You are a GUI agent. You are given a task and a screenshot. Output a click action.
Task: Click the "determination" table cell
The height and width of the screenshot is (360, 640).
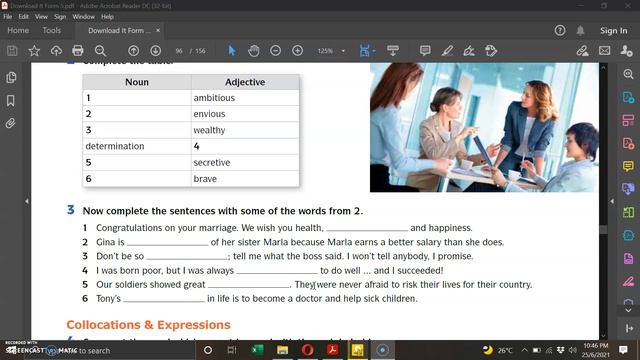[x=137, y=146]
